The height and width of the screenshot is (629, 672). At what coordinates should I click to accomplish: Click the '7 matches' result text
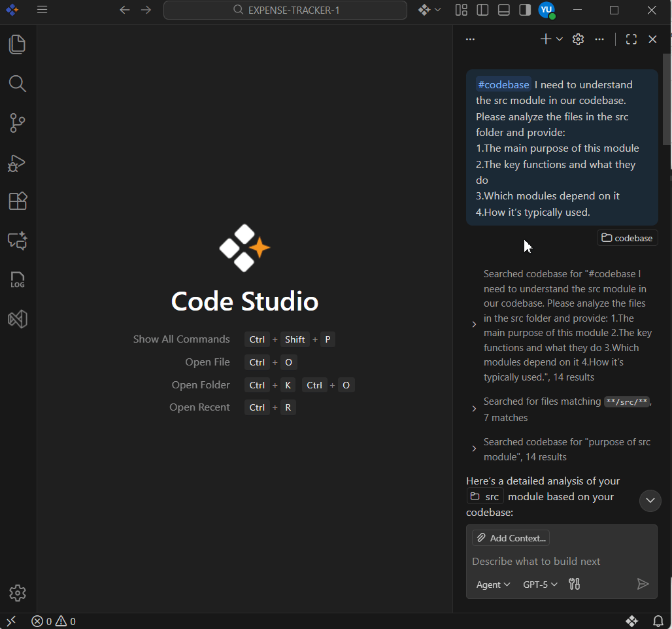(506, 418)
